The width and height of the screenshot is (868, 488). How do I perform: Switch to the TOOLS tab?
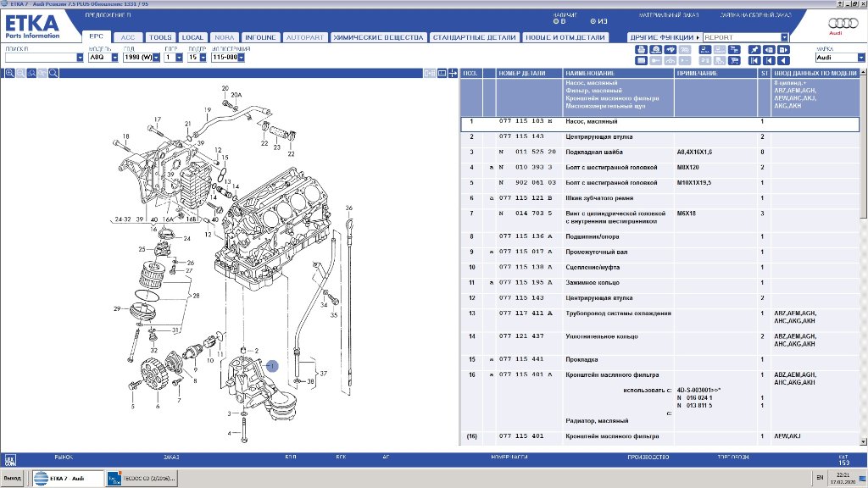(x=160, y=37)
